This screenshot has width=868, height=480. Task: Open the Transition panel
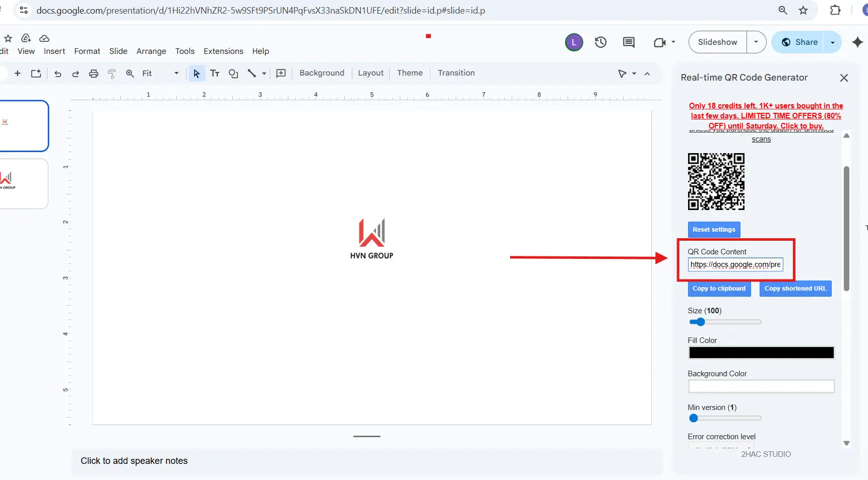point(456,73)
